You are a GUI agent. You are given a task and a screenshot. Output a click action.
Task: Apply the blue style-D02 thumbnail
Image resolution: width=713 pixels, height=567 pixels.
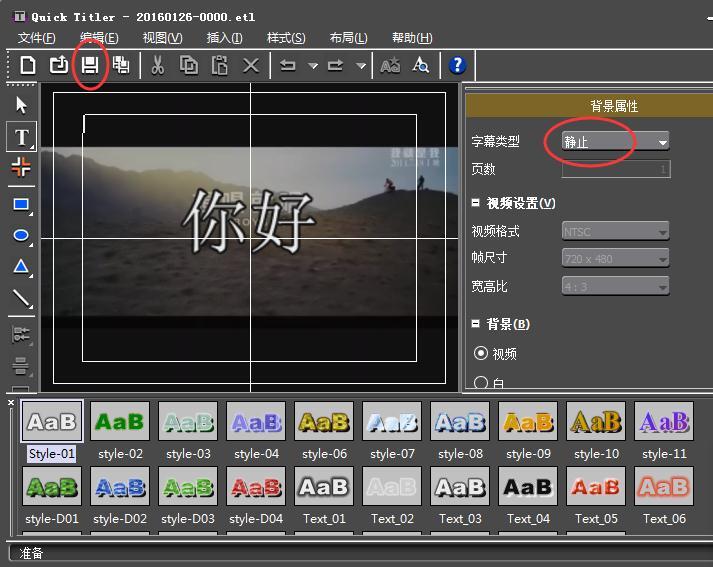pos(120,487)
